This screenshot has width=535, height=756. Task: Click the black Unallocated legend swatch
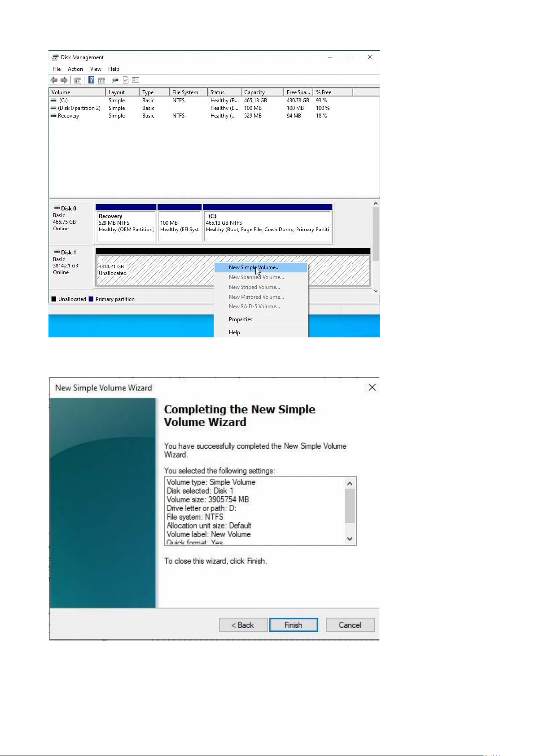coord(54,299)
